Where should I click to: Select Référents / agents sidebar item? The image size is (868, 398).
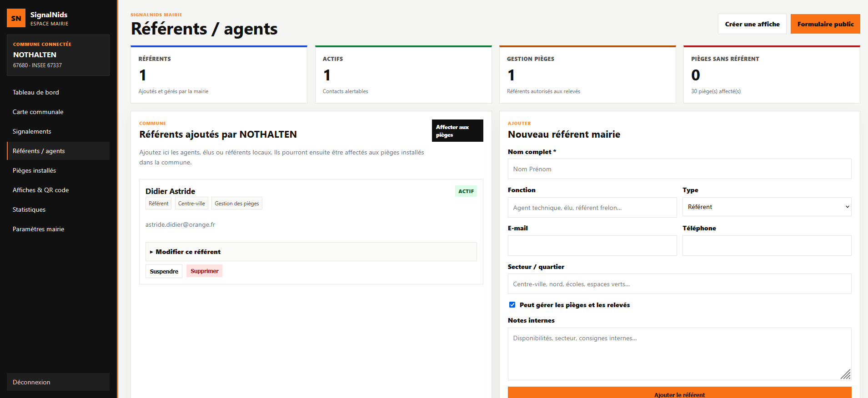click(58, 151)
